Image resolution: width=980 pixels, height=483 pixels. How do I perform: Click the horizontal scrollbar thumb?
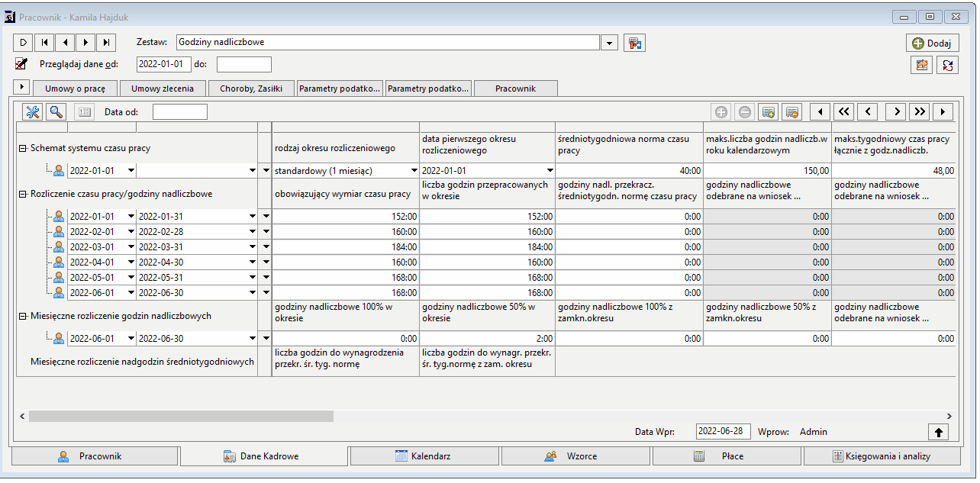(x=181, y=416)
